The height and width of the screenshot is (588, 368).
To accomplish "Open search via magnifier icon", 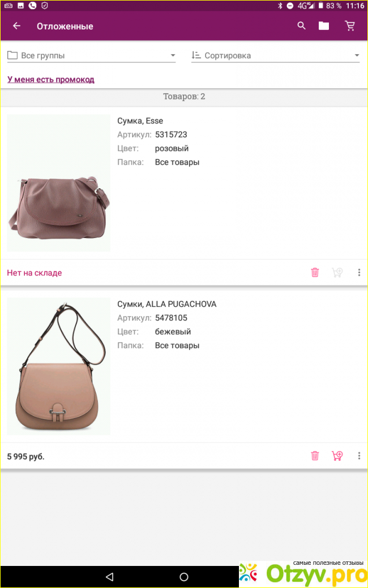I will pos(301,26).
